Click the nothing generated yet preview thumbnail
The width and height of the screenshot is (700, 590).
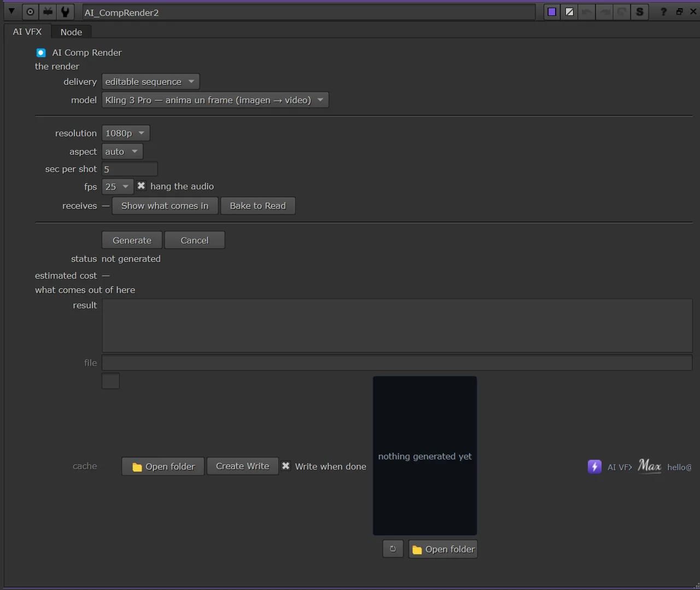[425, 456]
